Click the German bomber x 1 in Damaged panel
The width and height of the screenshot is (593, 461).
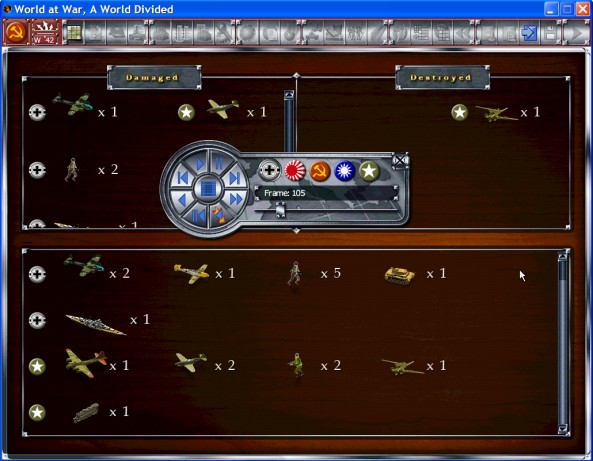[73, 104]
